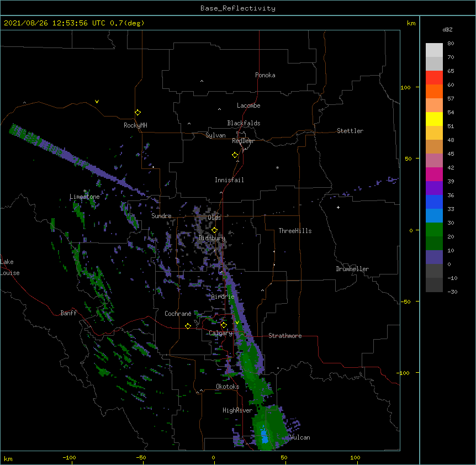Click the white asterisk marker east of Innisfail
This screenshot has width=476, height=465.
click(277, 167)
